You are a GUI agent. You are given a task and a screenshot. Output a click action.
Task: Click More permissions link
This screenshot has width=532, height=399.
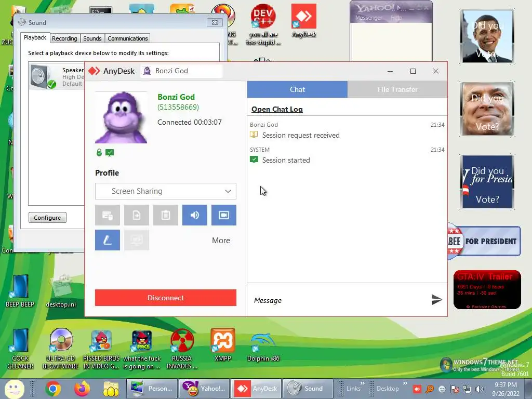click(221, 241)
